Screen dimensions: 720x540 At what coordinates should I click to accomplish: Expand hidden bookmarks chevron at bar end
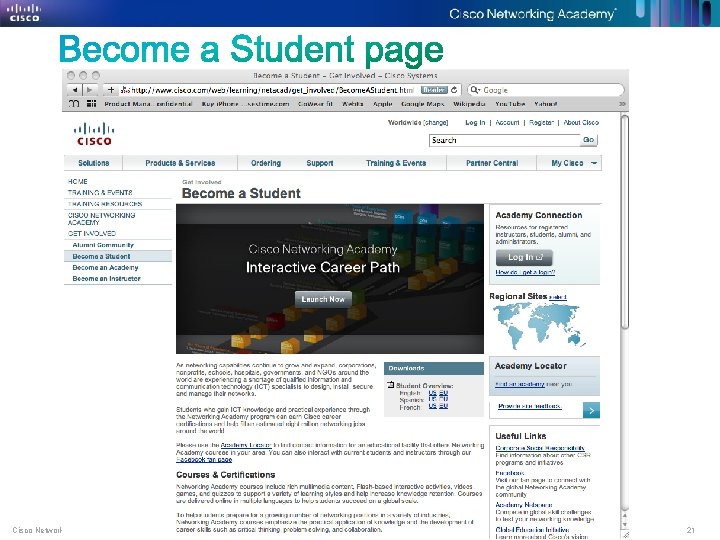click(x=622, y=104)
